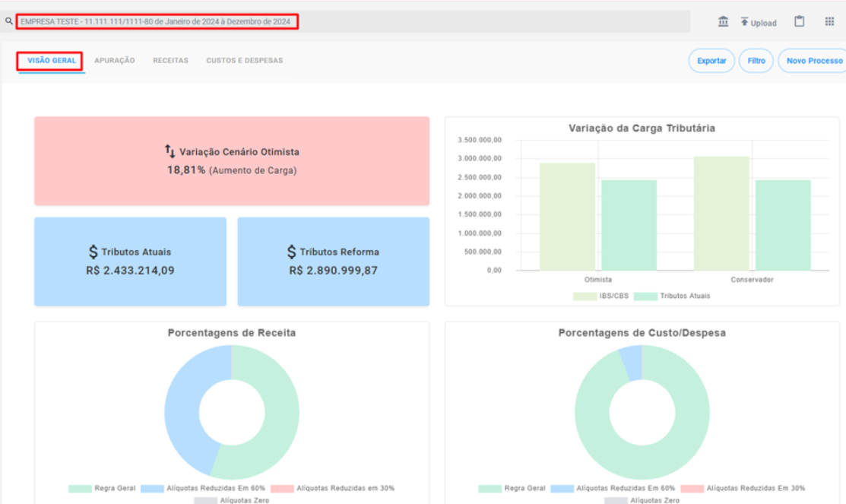Open the clipboard icon in top bar

(x=799, y=21)
